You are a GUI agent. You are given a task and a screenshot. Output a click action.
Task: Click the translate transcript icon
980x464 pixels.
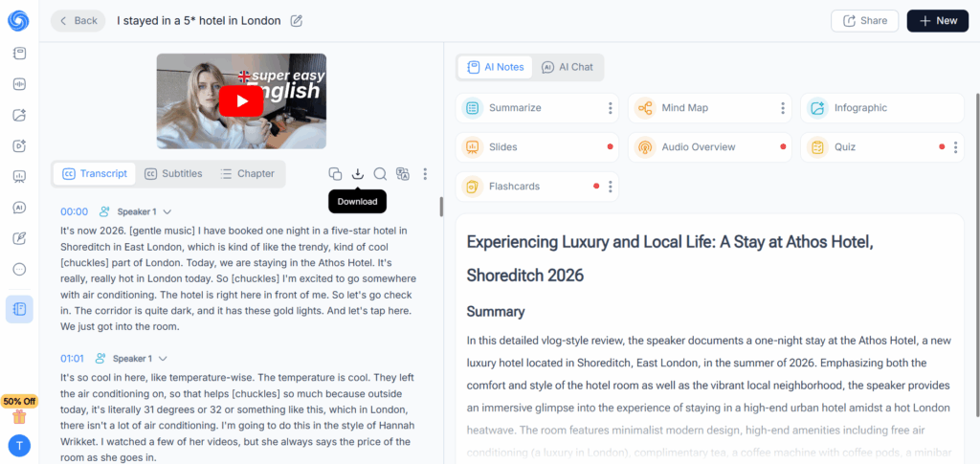403,173
